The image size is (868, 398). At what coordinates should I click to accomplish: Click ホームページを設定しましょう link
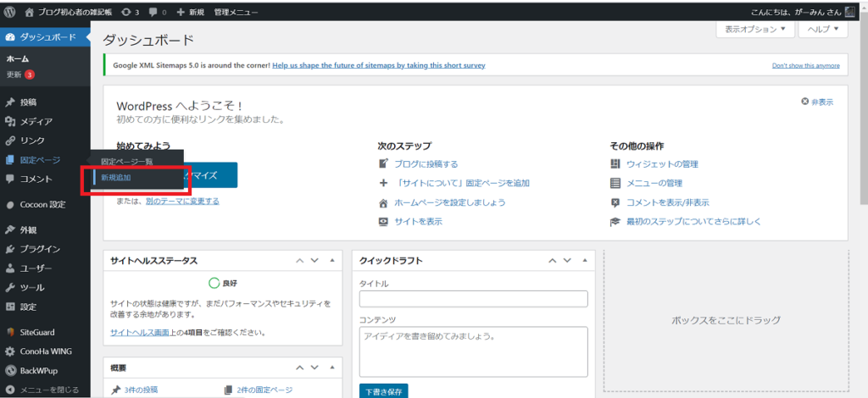pyautogui.click(x=449, y=202)
